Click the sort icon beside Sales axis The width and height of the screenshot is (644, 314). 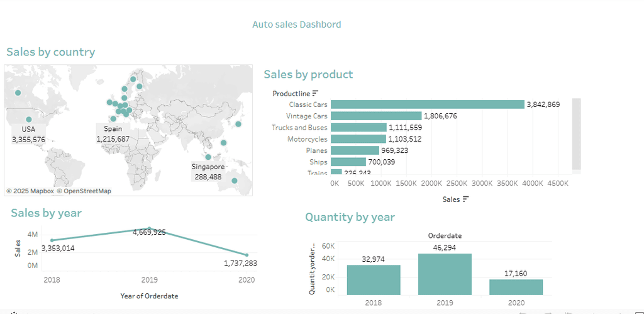click(x=466, y=199)
